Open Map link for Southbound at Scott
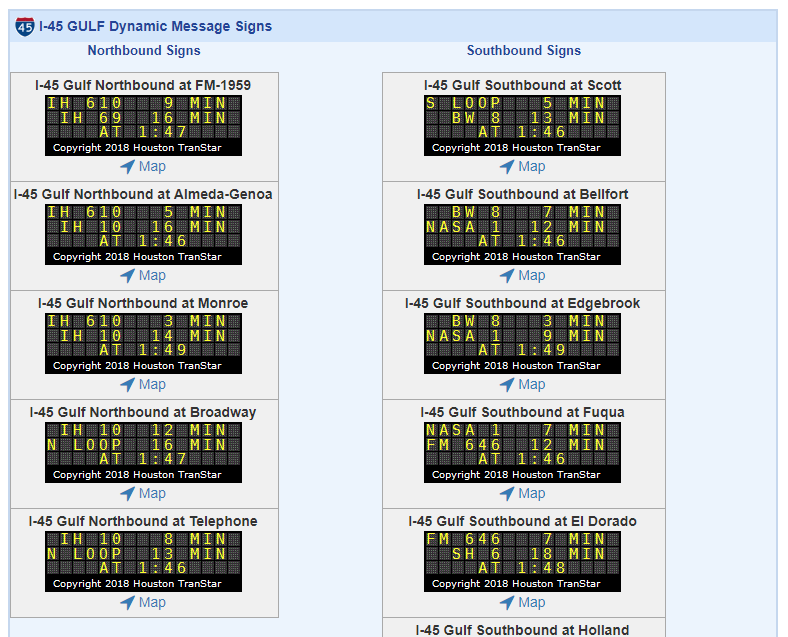The height and width of the screenshot is (637, 788). coord(532,166)
